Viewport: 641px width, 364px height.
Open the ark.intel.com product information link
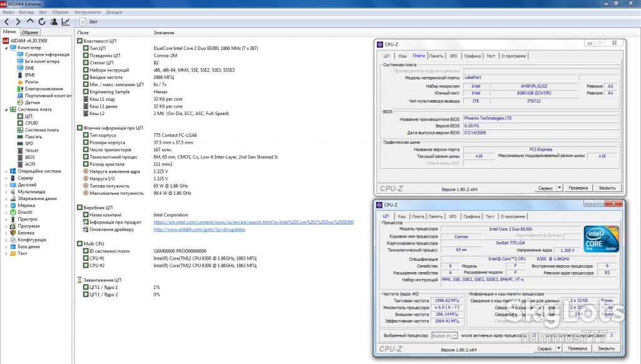click(254, 222)
